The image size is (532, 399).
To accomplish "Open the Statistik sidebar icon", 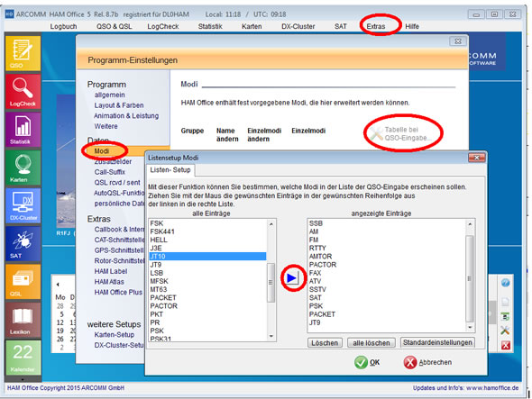I will (23, 130).
